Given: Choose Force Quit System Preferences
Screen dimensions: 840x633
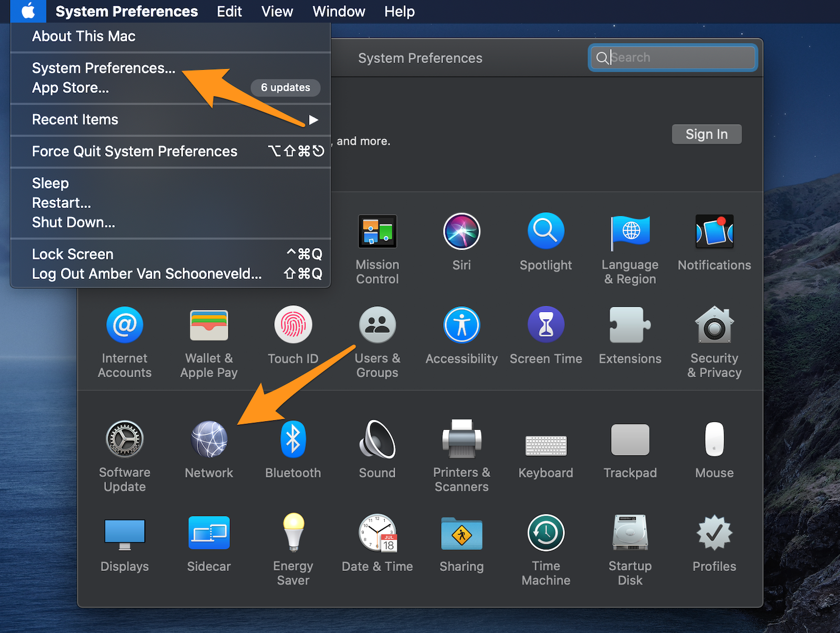Looking at the screenshot, I should coord(171,151).
